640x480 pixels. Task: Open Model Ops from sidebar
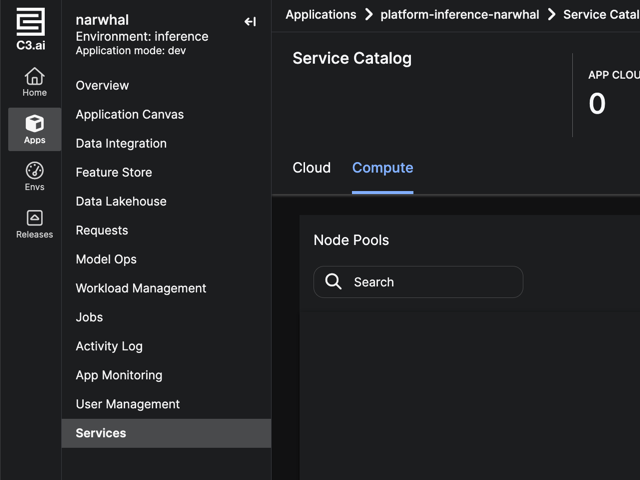106,259
